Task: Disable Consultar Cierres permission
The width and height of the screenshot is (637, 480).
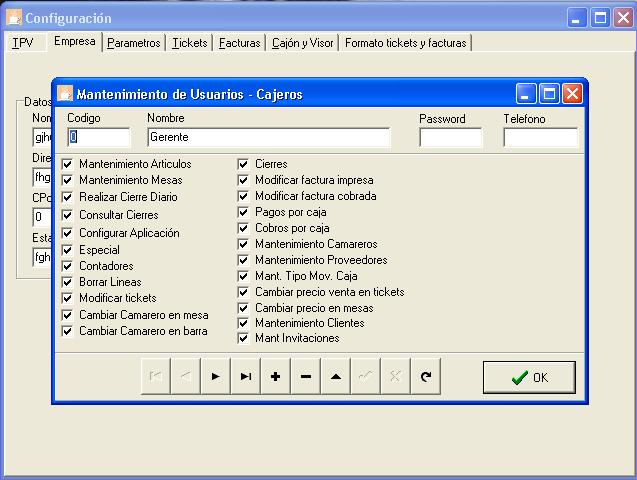Action: tap(67, 215)
